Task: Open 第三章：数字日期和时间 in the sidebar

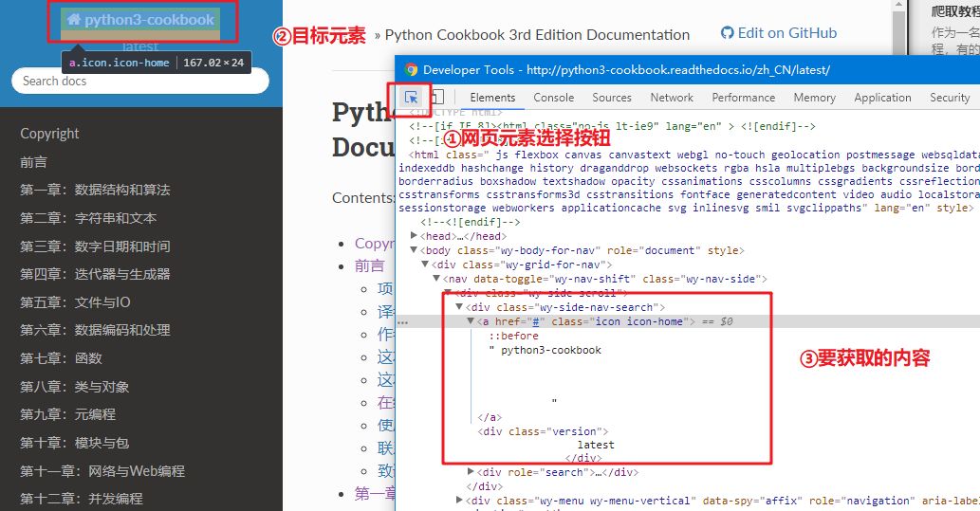Action: click(95, 246)
